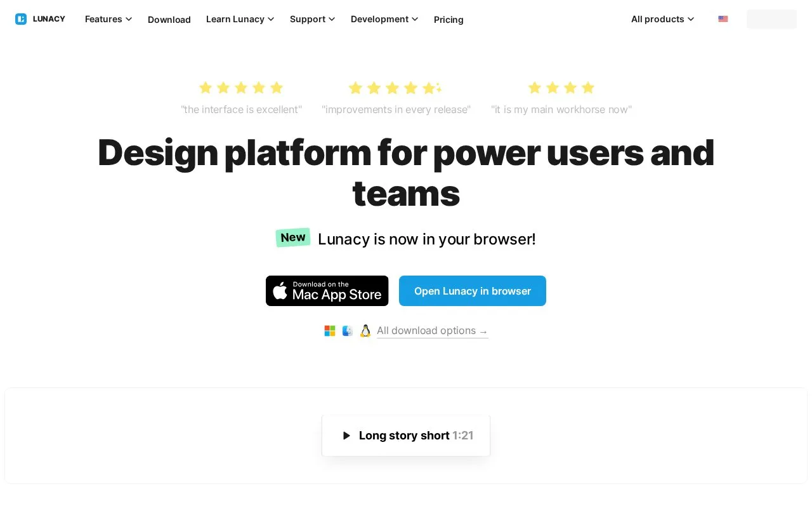Image resolution: width=812 pixels, height=508 pixels.
Task: Expand the Learn Lunacy dropdown
Action: (240, 19)
